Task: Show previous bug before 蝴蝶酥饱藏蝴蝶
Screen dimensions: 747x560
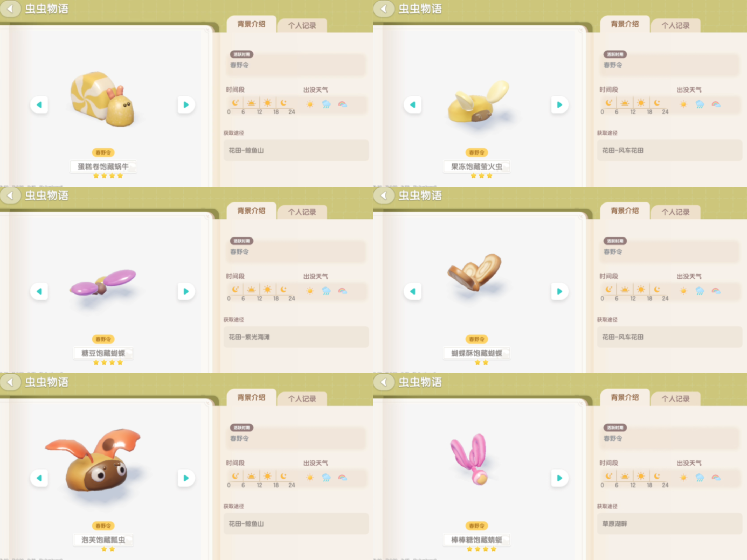Action: pyautogui.click(x=412, y=291)
